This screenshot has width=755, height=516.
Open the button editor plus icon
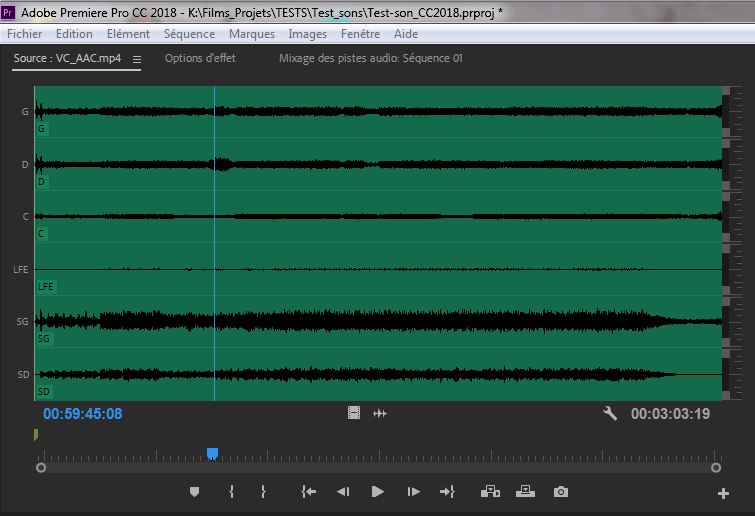723,493
